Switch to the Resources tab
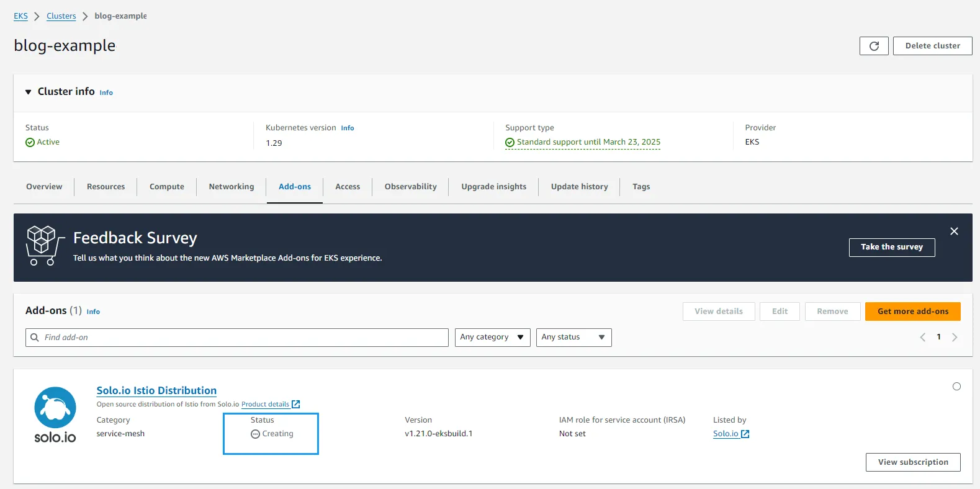Viewport: 980px width, 489px height. click(x=106, y=187)
